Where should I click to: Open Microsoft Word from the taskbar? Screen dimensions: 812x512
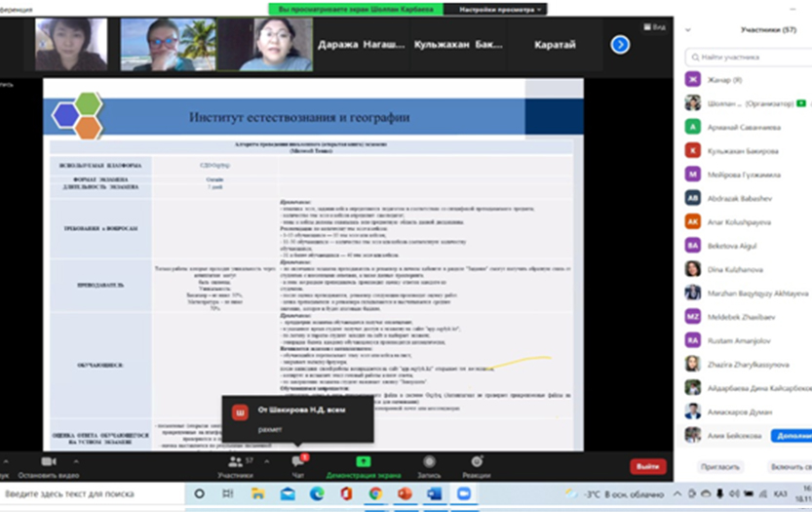(434, 494)
